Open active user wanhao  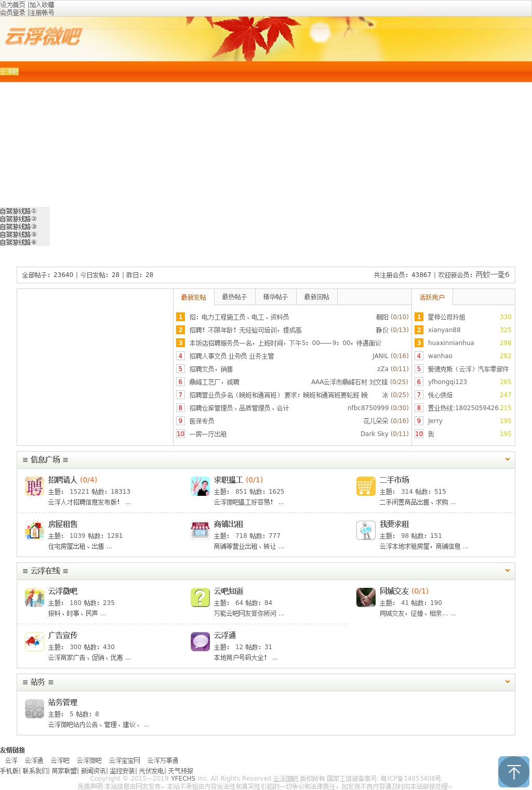(440, 356)
